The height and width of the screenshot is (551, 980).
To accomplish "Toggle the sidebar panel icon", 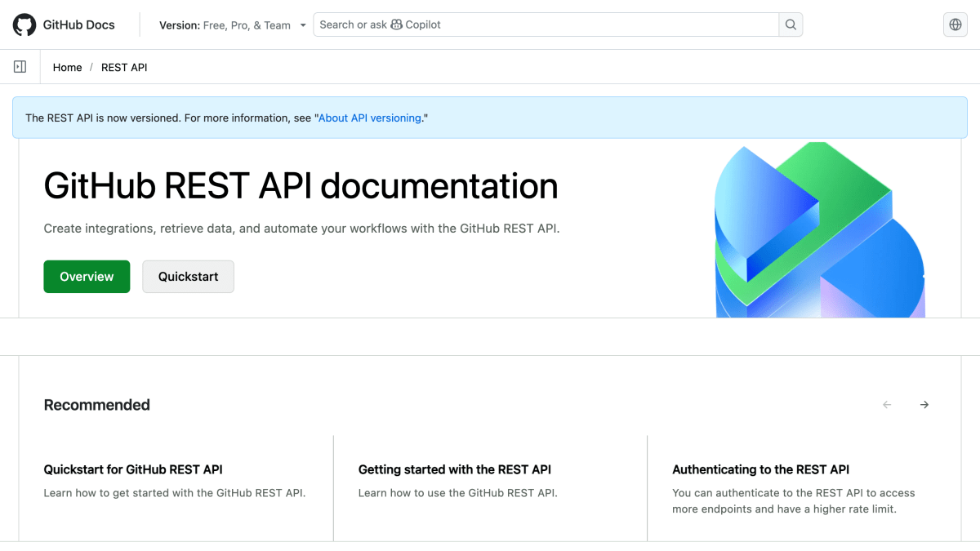I will 20,67.
